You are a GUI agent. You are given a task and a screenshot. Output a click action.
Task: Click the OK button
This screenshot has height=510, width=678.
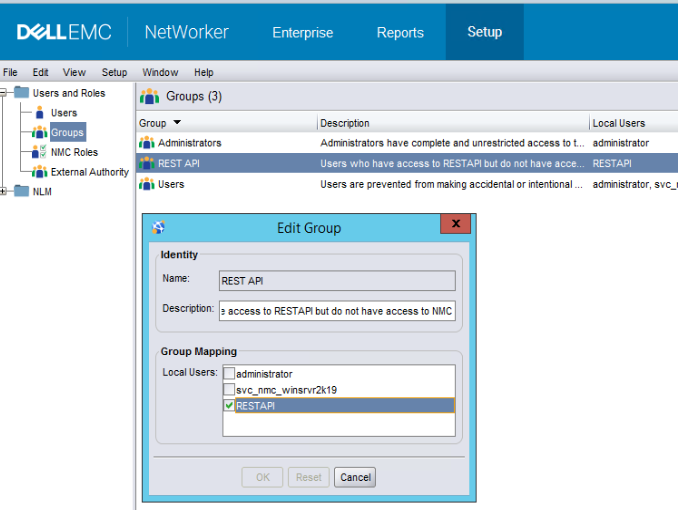(x=262, y=477)
